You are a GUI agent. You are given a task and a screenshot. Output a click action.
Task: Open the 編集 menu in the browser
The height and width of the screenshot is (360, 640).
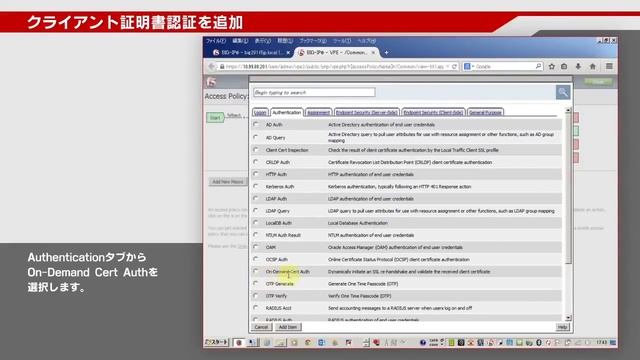(240, 41)
